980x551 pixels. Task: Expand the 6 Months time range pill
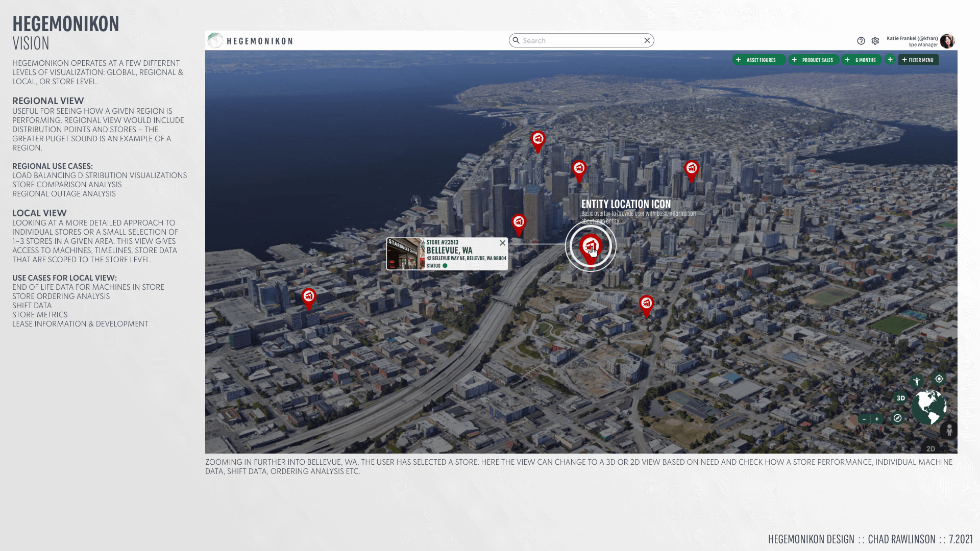[x=862, y=60]
